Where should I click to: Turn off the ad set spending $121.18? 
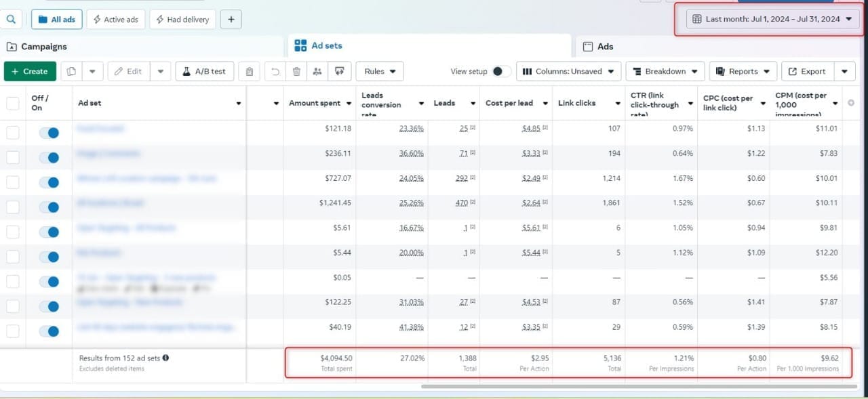(x=49, y=133)
